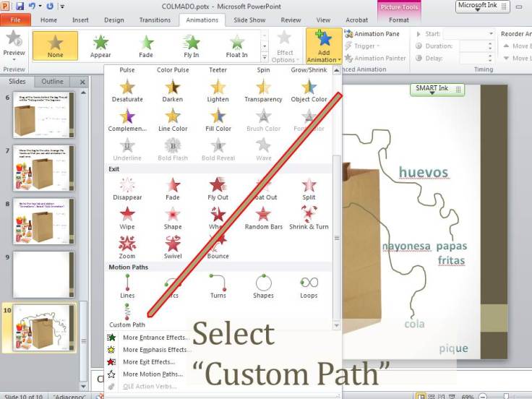The width and height of the screenshot is (532, 399).
Task: Select the Loops motion path
Action: click(x=309, y=287)
